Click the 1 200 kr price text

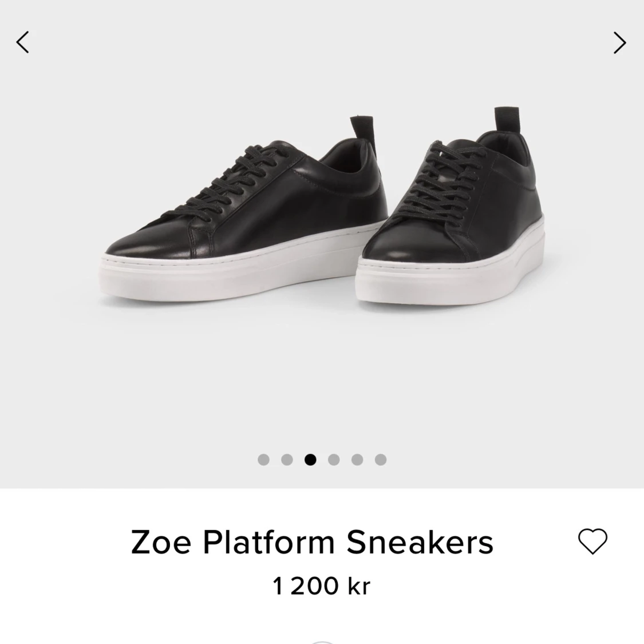click(321, 586)
